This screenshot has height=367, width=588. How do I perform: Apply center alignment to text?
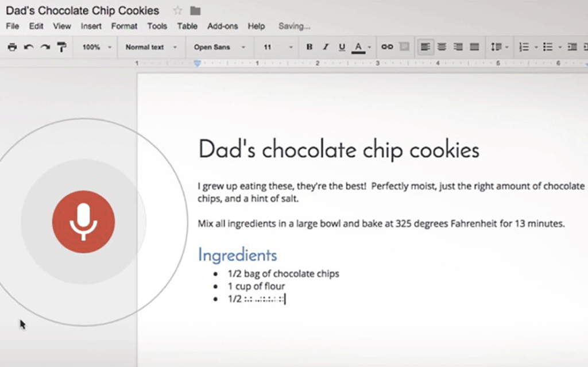coord(442,47)
